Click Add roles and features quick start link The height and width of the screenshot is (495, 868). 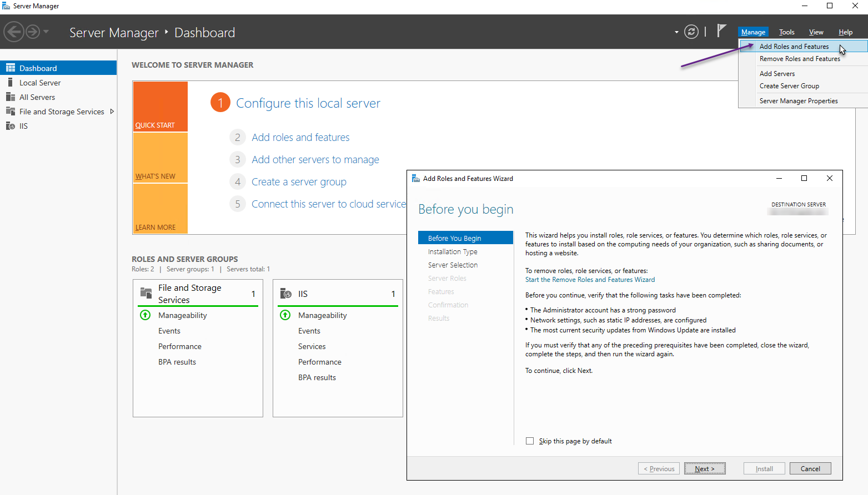[300, 137]
